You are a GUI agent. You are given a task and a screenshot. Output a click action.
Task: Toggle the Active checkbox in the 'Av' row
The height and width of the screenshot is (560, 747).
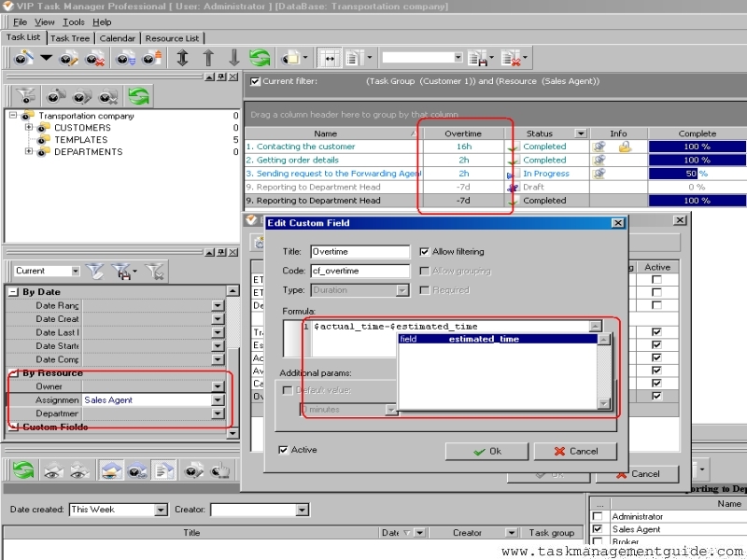point(656,371)
